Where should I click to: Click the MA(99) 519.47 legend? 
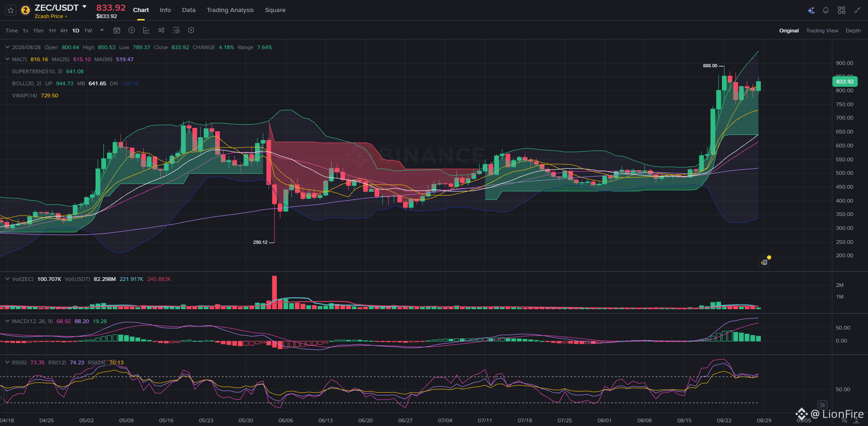(x=114, y=59)
